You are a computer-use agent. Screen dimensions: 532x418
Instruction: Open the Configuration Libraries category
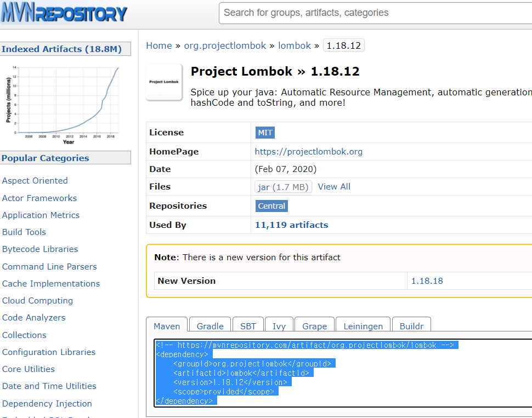pyautogui.click(x=48, y=352)
